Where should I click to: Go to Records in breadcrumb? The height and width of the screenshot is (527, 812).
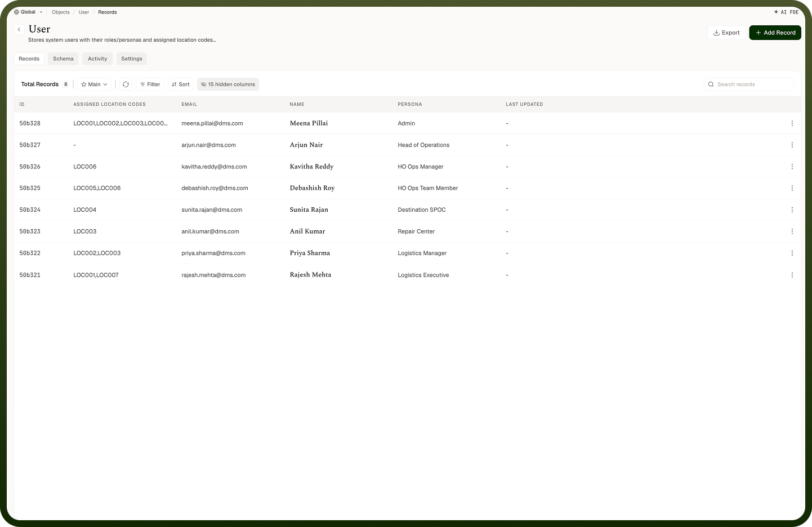(x=108, y=12)
